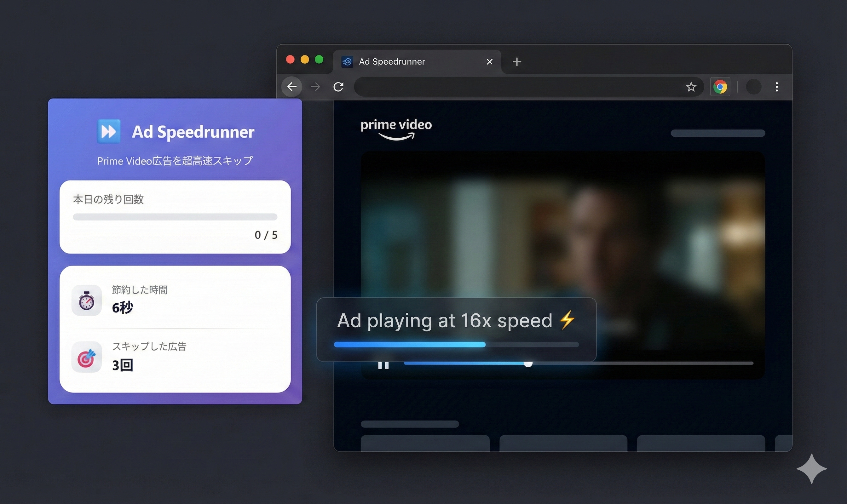
Task: Toggle the bookmark star for this page
Action: [x=691, y=87]
